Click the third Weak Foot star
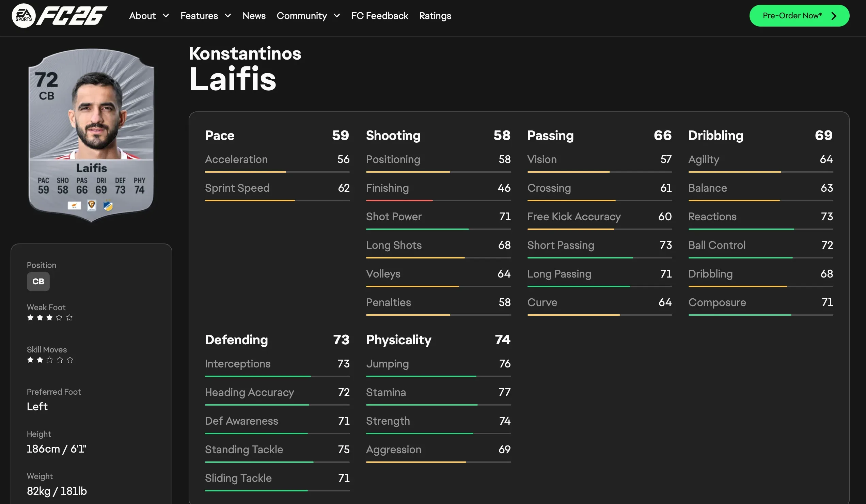The image size is (866, 504). click(x=49, y=317)
